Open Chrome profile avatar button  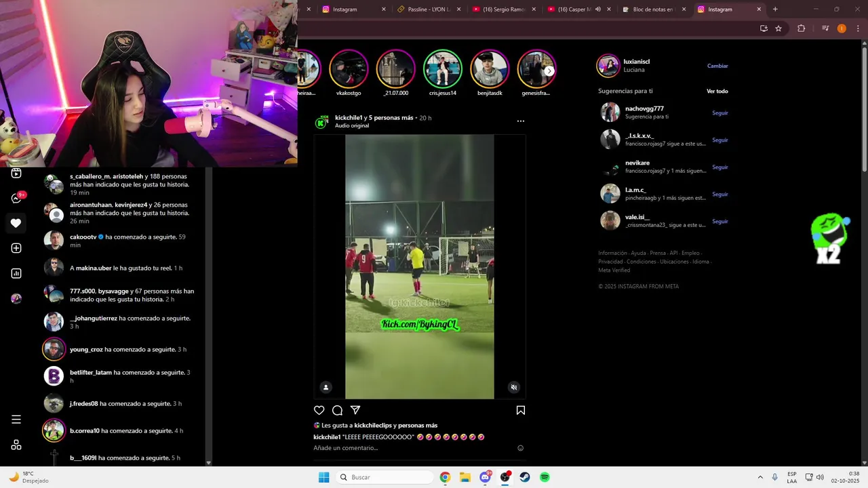[842, 28]
